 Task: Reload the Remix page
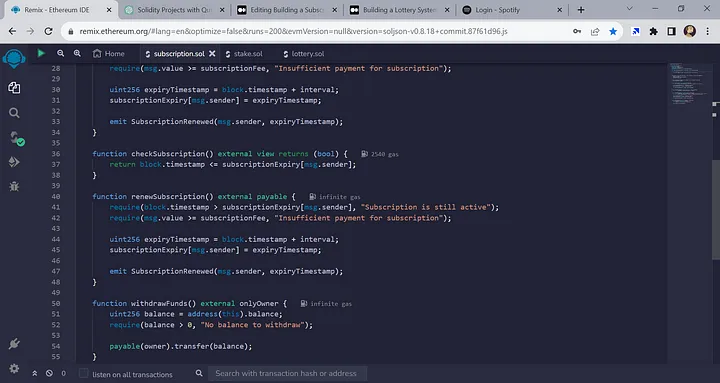click(x=48, y=31)
